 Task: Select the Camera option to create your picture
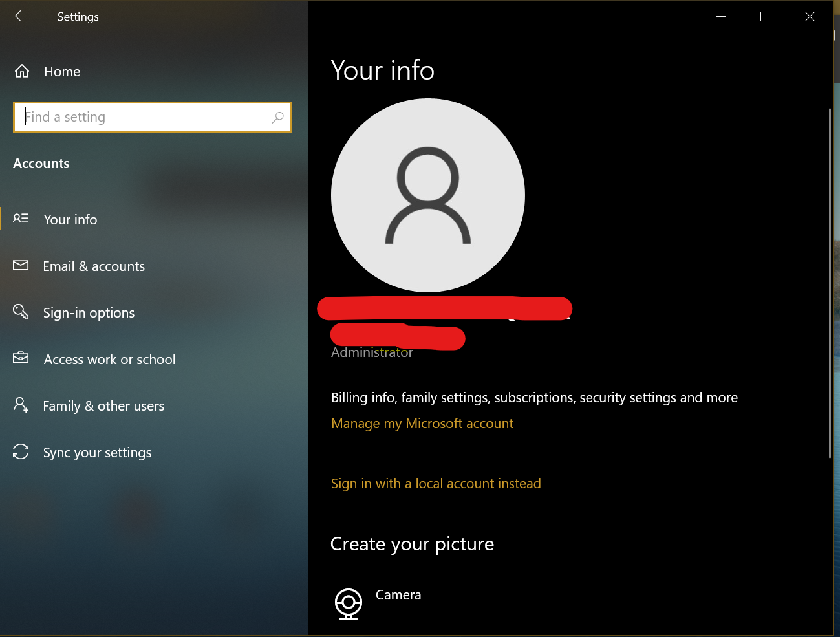tap(398, 595)
